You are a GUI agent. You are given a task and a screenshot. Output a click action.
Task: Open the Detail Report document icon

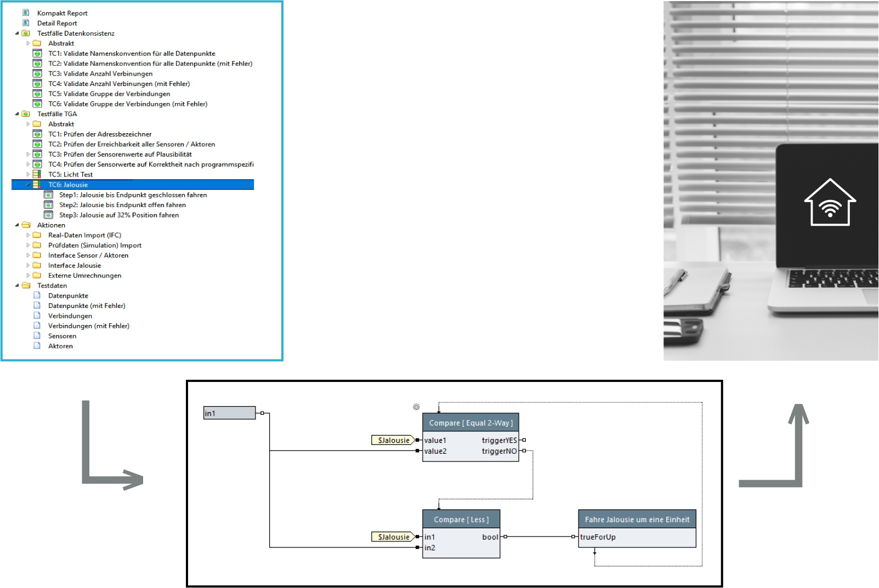pyautogui.click(x=26, y=23)
